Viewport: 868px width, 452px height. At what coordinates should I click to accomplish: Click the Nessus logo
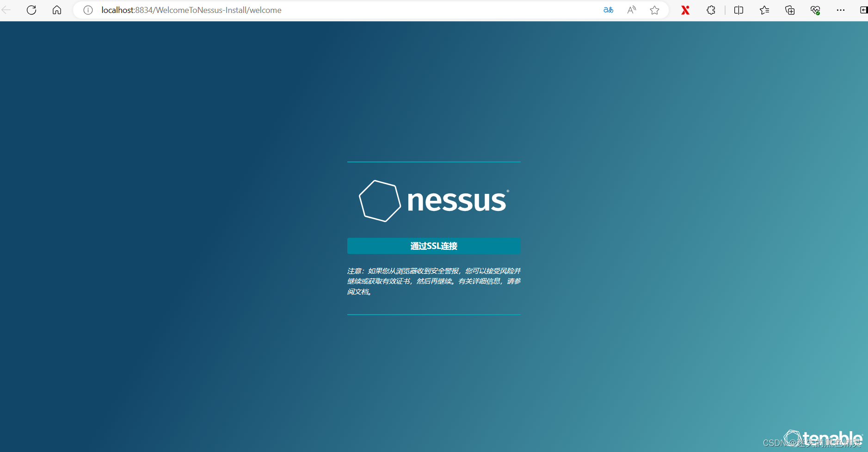(434, 201)
